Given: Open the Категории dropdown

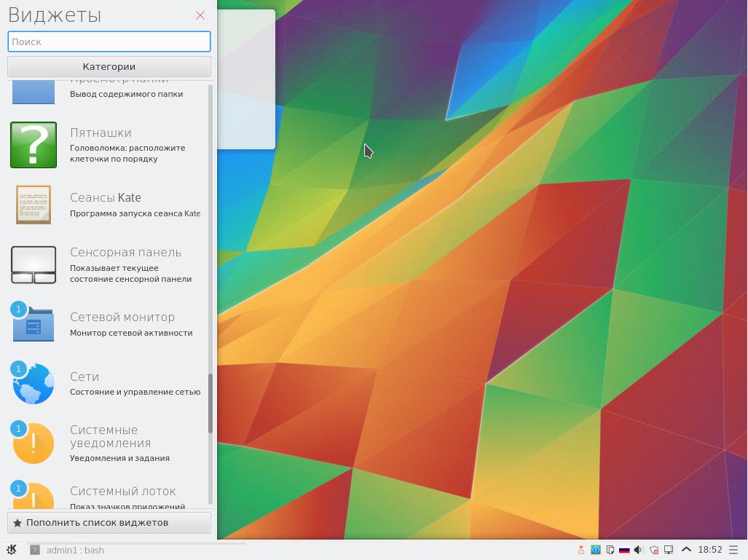Looking at the screenshot, I should 109,66.
